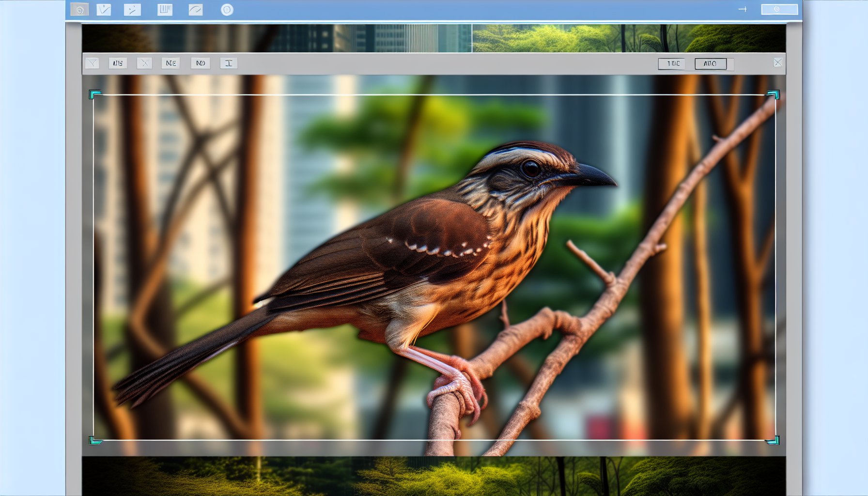Toggle the ND option in the options bar
Image resolution: width=868 pixels, height=496 pixels.
pos(200,63)
